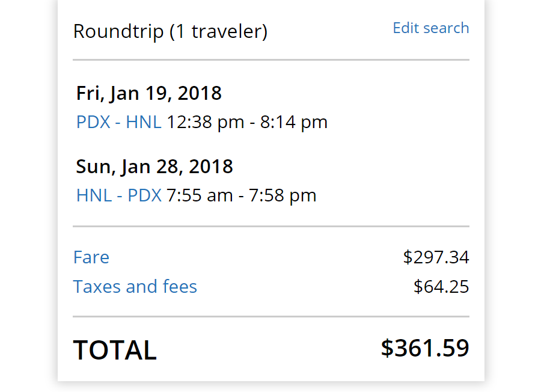547x392 pixels.
Task: Open the HNL - PDX return flight link
Action: tap(118, 195)
